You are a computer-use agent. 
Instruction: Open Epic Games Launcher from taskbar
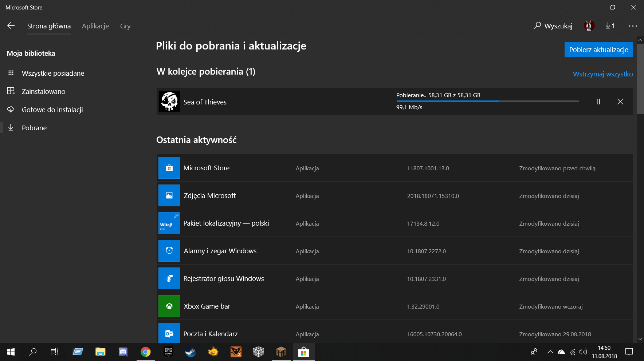pyautogui.click(x=168, y=352)
